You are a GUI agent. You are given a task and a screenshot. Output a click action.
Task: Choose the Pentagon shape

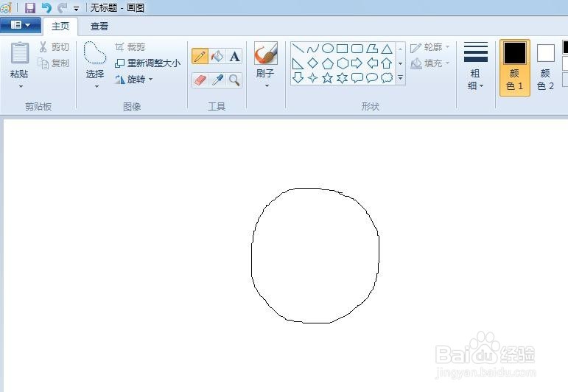pyautogui.click(x=328, y=63)
